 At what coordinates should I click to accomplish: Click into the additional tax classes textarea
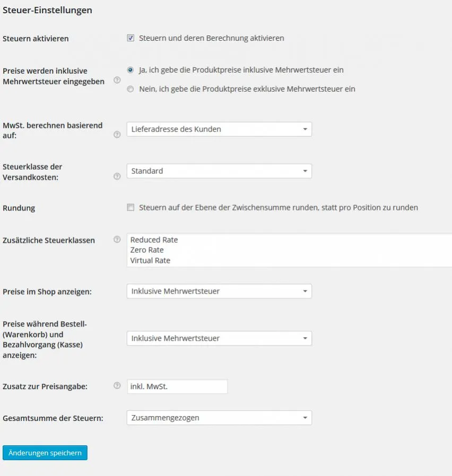coord(290,250)
